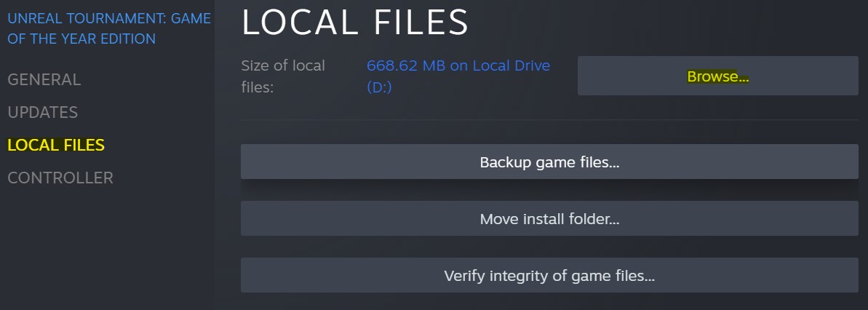This screenshot has height=310, width=868.
Task: Verify integrity of game files
Action: tap(549, 276)
